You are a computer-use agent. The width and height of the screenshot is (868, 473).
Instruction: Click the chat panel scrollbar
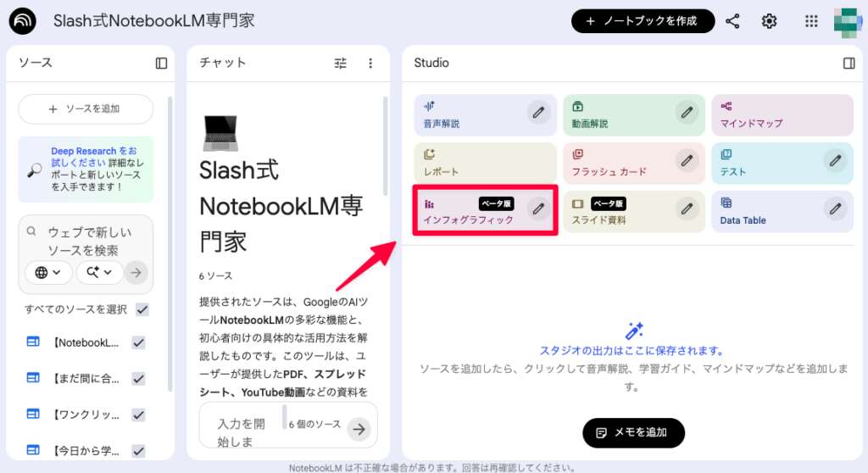(x=385, y=146)
